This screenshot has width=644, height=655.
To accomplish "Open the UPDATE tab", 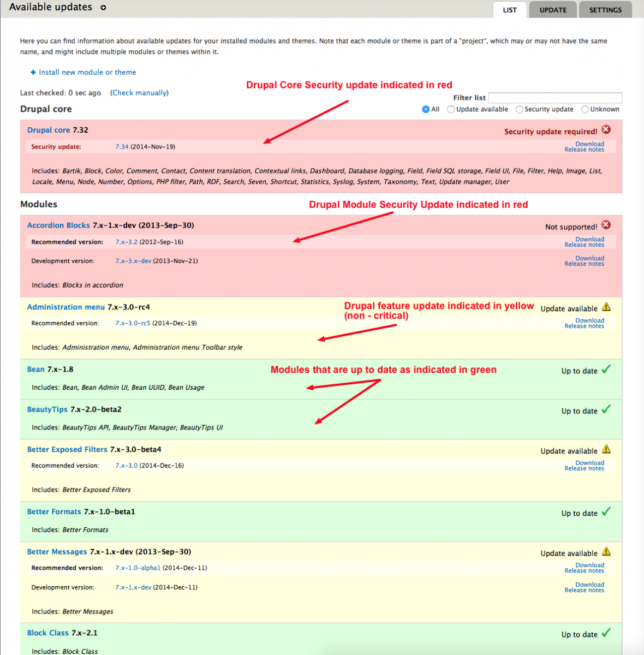I will click(x=553, y=10).
